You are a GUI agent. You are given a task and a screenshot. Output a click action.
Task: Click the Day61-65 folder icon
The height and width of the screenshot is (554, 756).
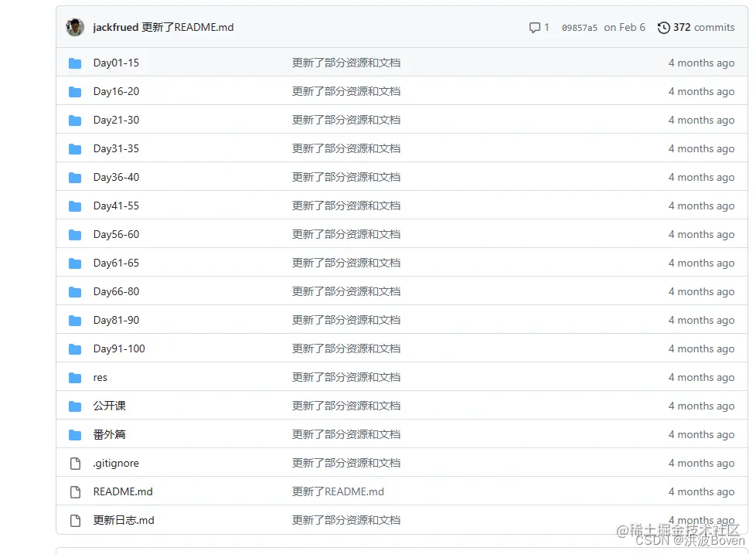pyautogui.click(x=75, y=263)
